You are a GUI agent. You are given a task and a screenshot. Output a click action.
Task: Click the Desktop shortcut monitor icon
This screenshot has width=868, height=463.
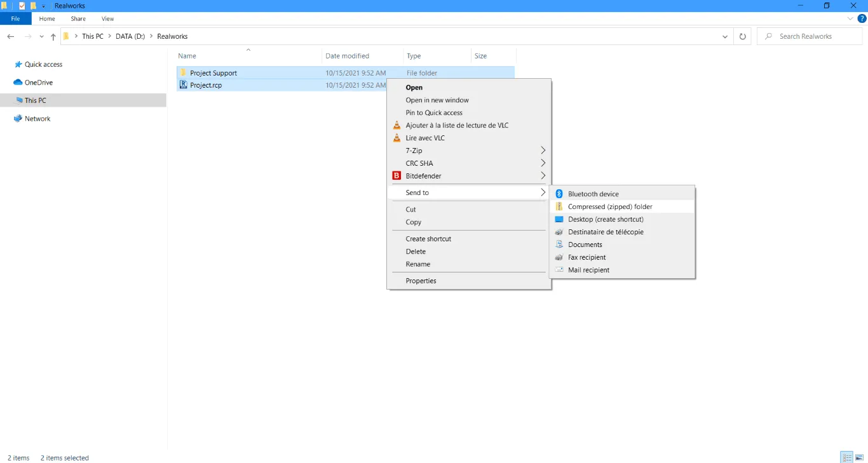tap(559, 219)
